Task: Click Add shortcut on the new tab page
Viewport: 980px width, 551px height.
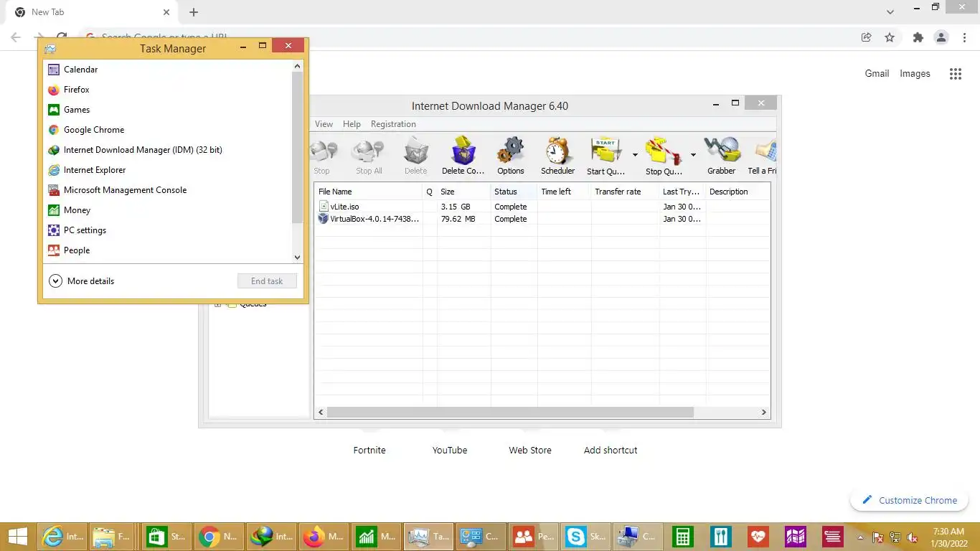Action: (x=611, y=450)
